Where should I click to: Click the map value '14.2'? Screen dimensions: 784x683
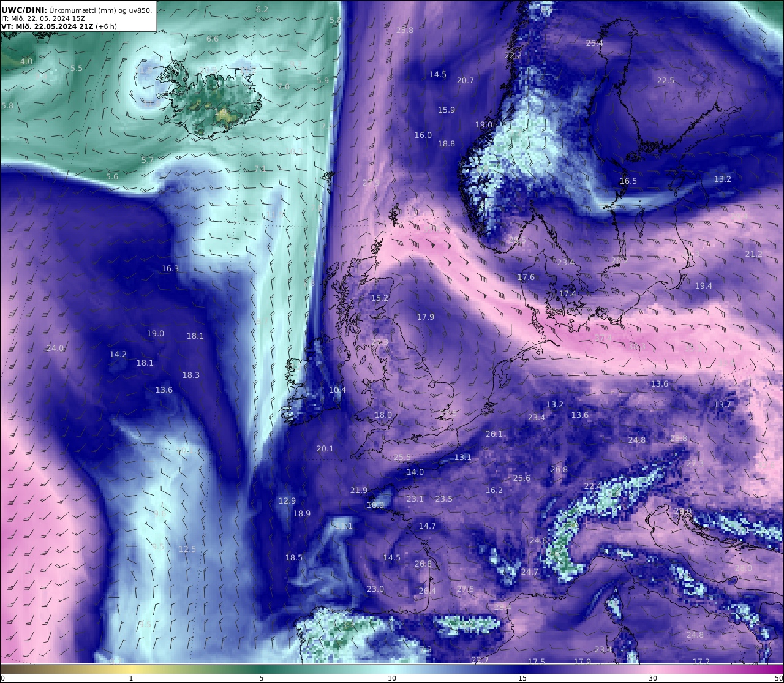(x=118, y=354)
